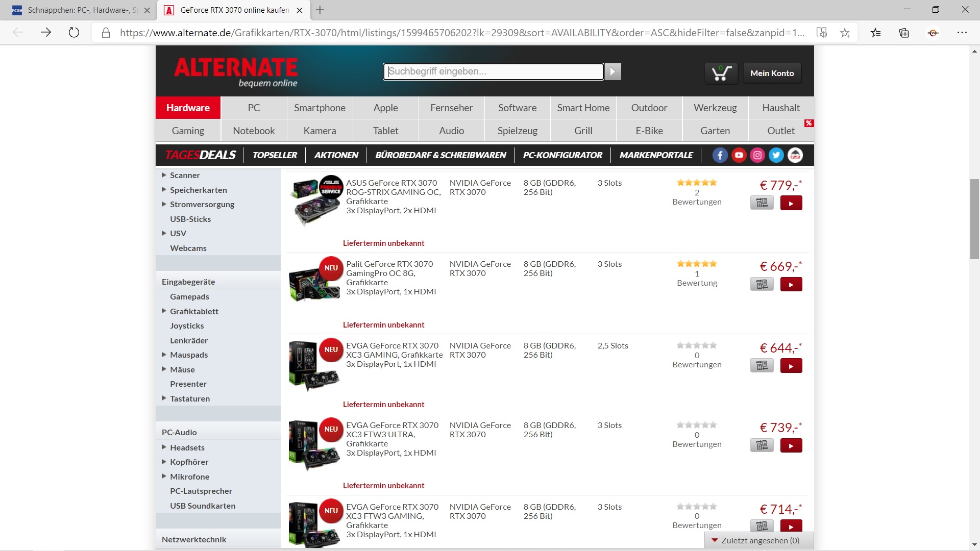Image resolution: width=980 pixels, height=551 pixels.
Task: Reload the page with refresh button
Action: click(x=74, y=33)
